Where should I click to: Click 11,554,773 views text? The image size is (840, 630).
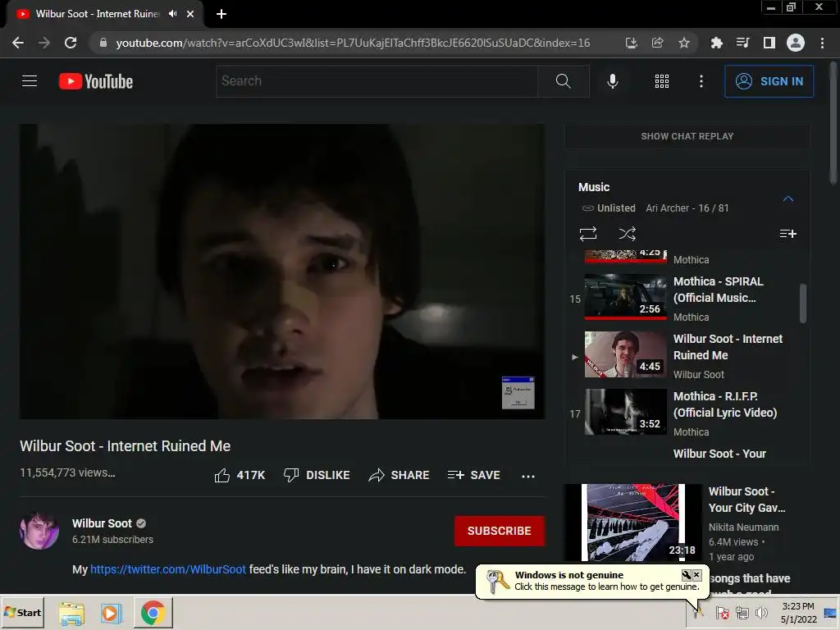pos(67,472)
